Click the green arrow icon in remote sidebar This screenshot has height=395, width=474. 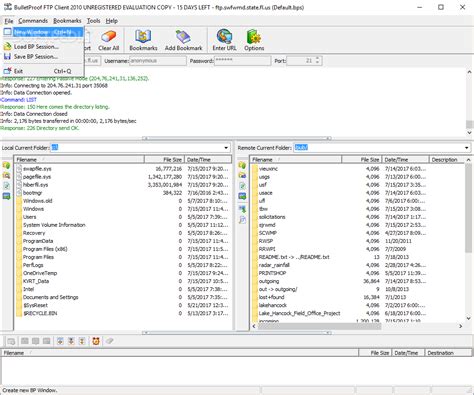click(x=242, y=209)
